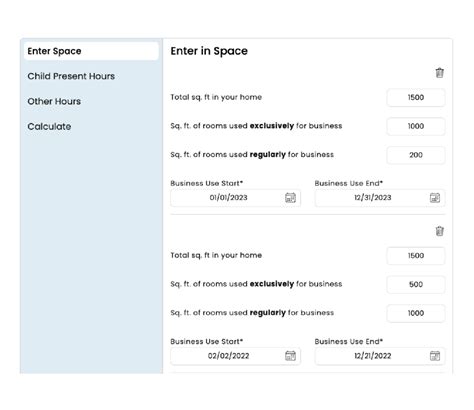Open calendar for 12/31/2023 end date

435,198
